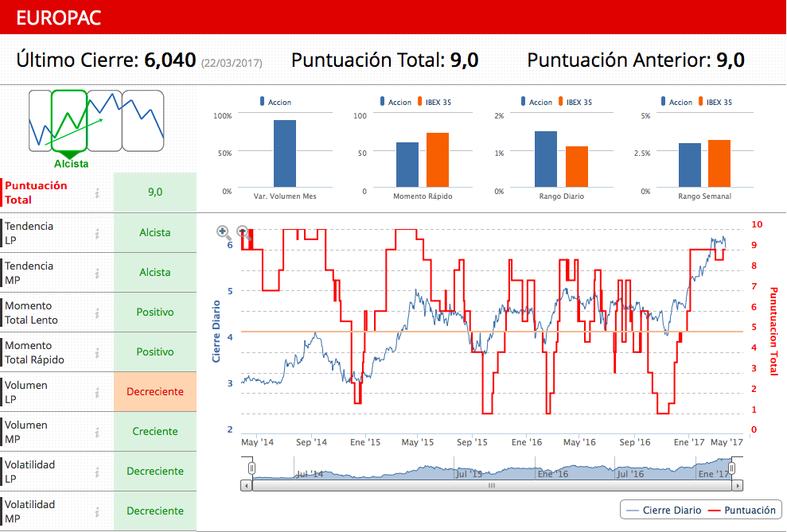The width and height of the screenshot is (787, 532).
Task: Hide the Puntuación line via legend
Action: (x=742, y=511)
